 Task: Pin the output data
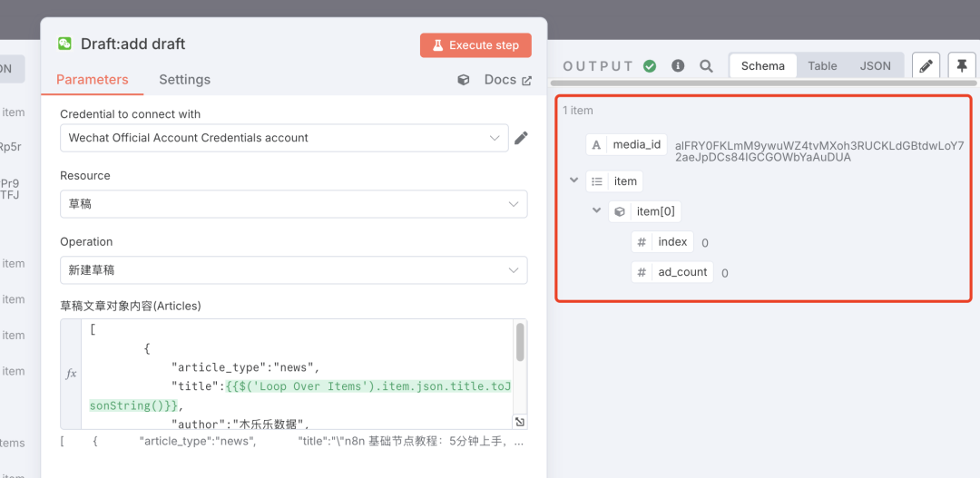tap(962, 65)
